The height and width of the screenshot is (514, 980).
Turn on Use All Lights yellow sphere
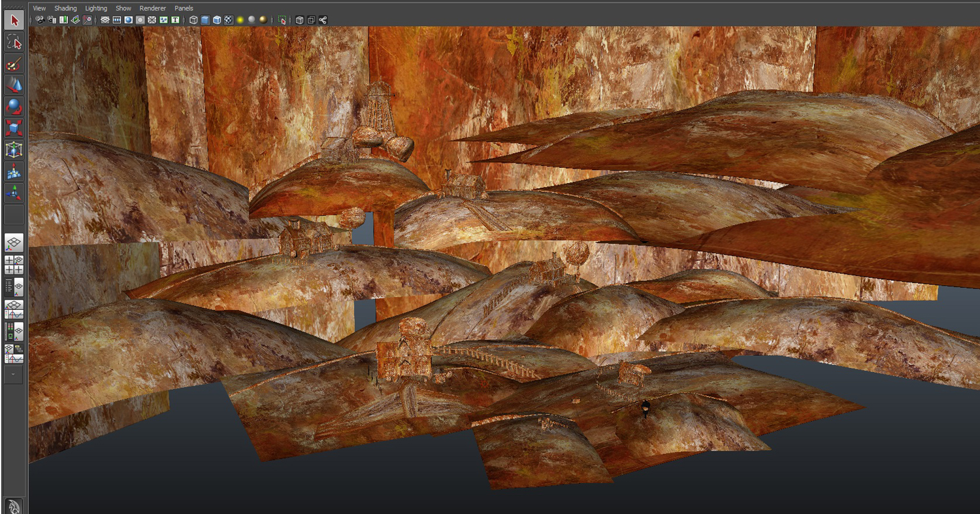click(240, 20)
